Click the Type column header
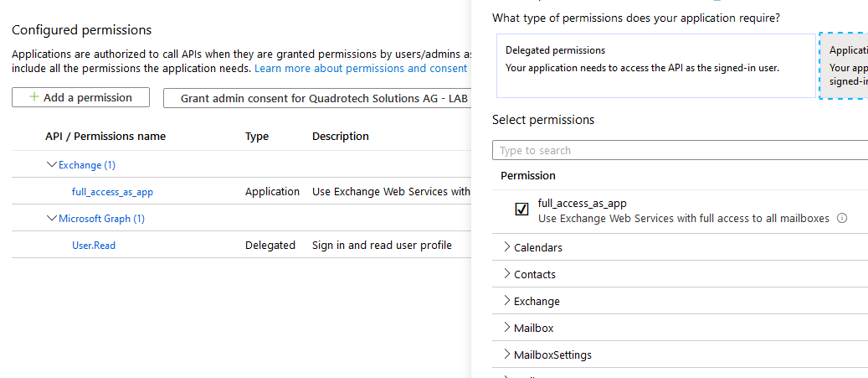The height and width of the screenshot is (378, 868). pyautogui.click(x=257, y=137)
